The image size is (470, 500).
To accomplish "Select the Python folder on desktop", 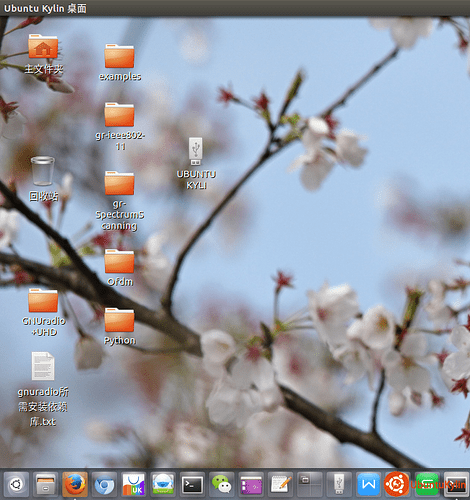I will 120,326.
